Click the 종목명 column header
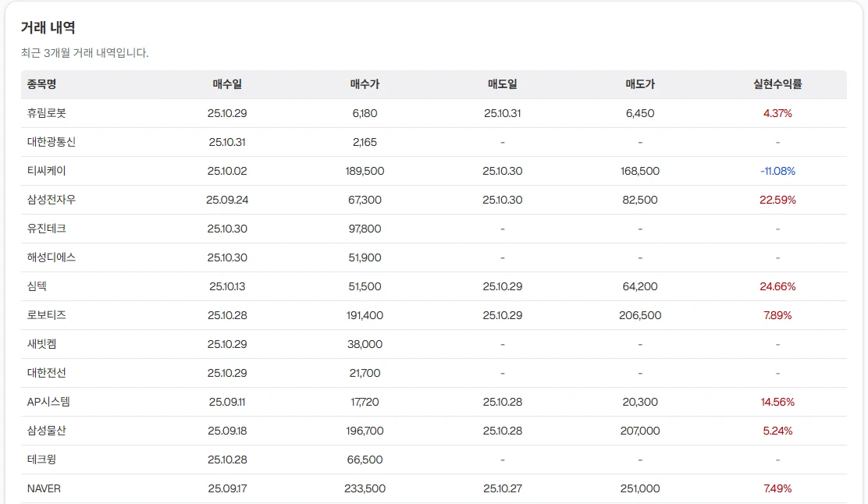Viewport: 868px width, 504px height. pyautogui.click(x=41, y=84)
